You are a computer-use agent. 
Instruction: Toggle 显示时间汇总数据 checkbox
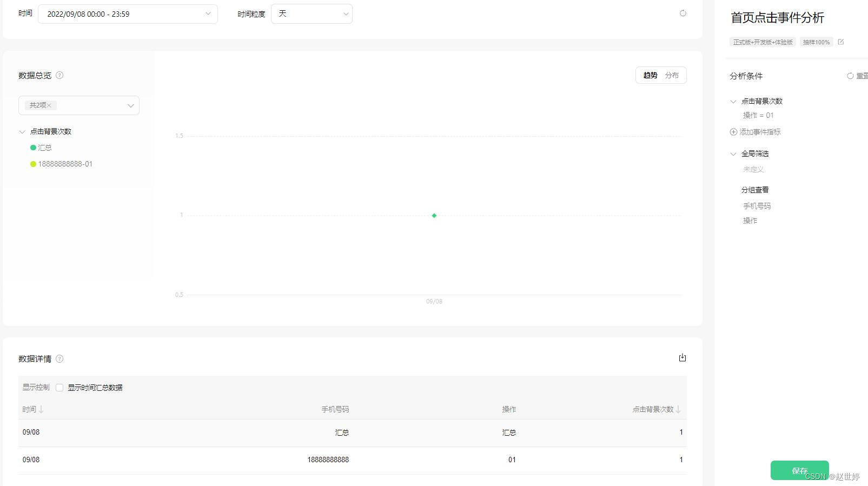click(59, 388)
